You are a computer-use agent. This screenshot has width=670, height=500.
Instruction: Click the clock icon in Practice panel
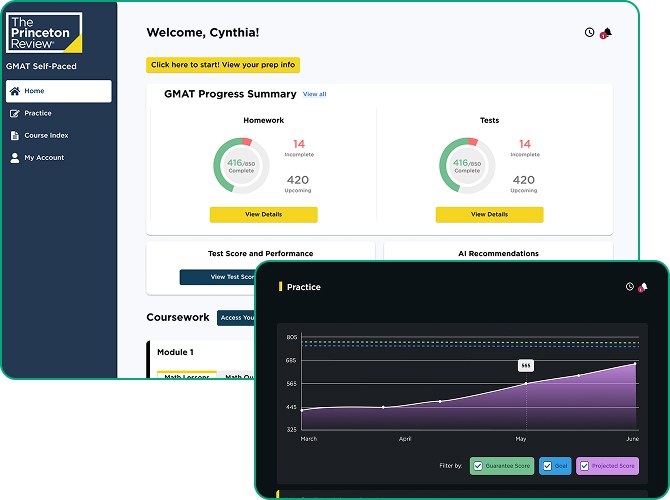pos(630,287)
